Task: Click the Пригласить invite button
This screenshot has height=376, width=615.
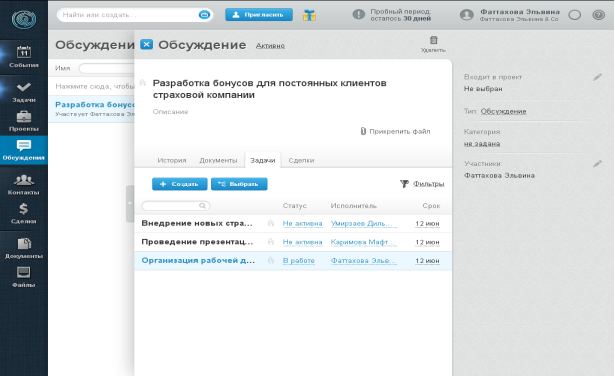Action: tap(259, 15)
